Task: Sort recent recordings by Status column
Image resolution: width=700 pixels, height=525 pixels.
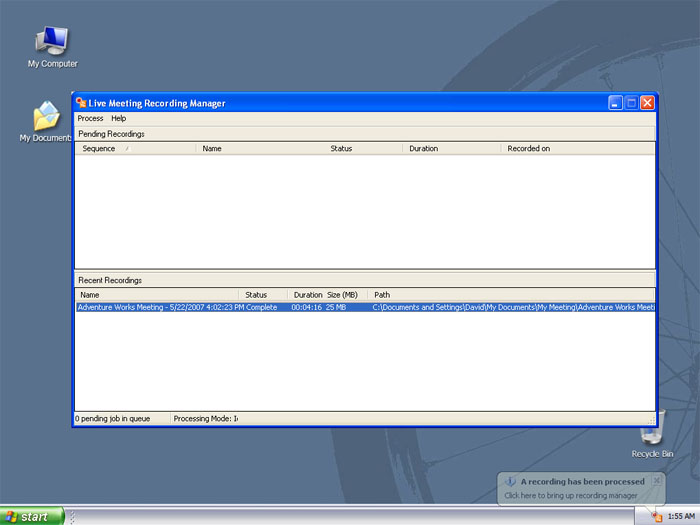Action: point(263,295)
